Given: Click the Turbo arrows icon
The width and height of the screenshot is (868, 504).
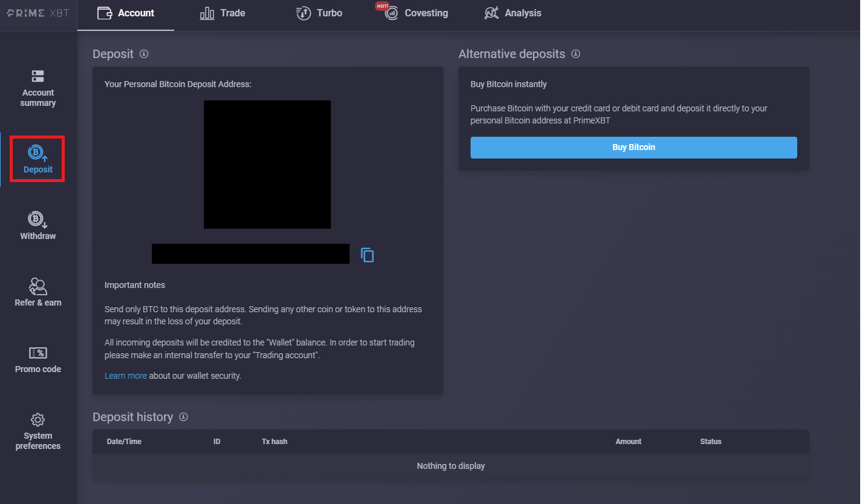Looking at the screenshot, I should 303,13.
